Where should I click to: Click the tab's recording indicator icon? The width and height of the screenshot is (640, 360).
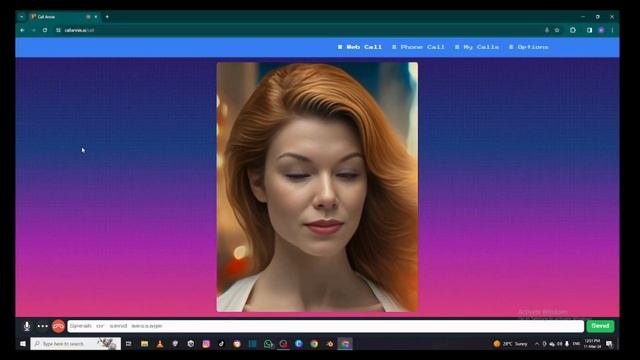[88, 17]
